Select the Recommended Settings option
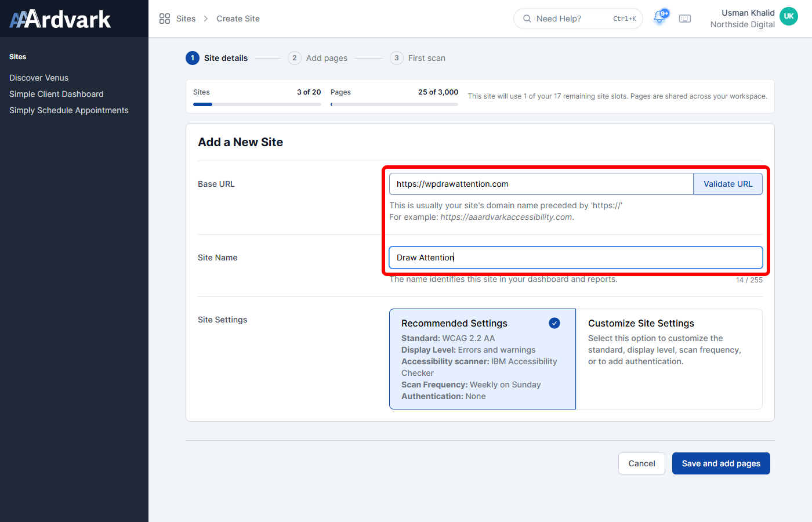The height and width of the screenshot is (522, 812). pyautogui.click(x=483, y=359)
